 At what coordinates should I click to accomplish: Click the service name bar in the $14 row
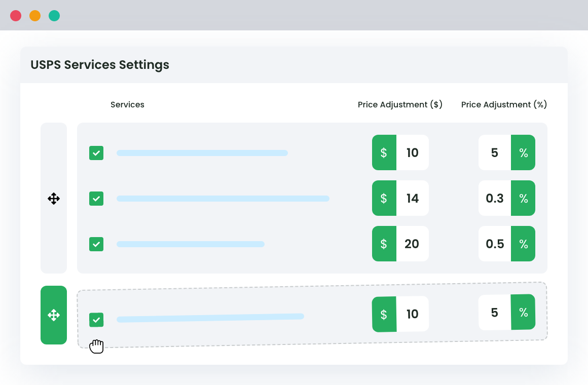[223, 199]
